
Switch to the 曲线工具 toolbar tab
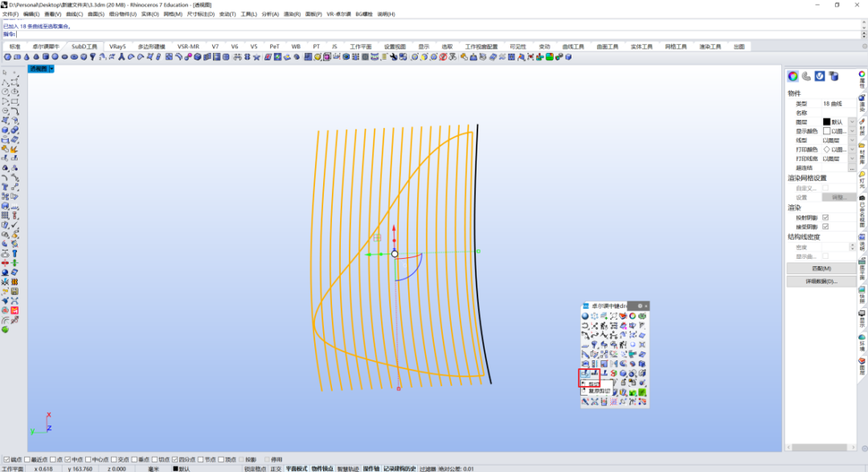click(x=573, y=47)
